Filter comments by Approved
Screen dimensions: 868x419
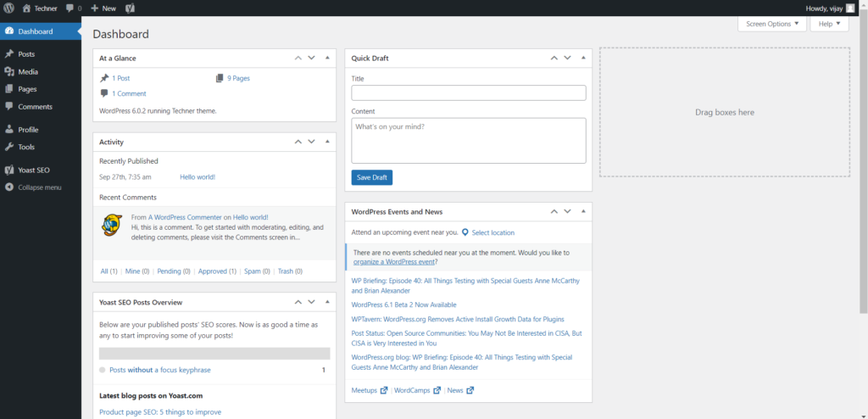pos(217,271)
